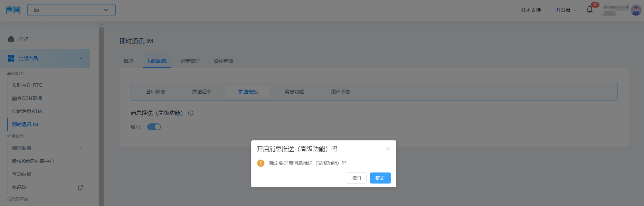
Task: Go to the 监控查询 tab
Action: point(223,61)
